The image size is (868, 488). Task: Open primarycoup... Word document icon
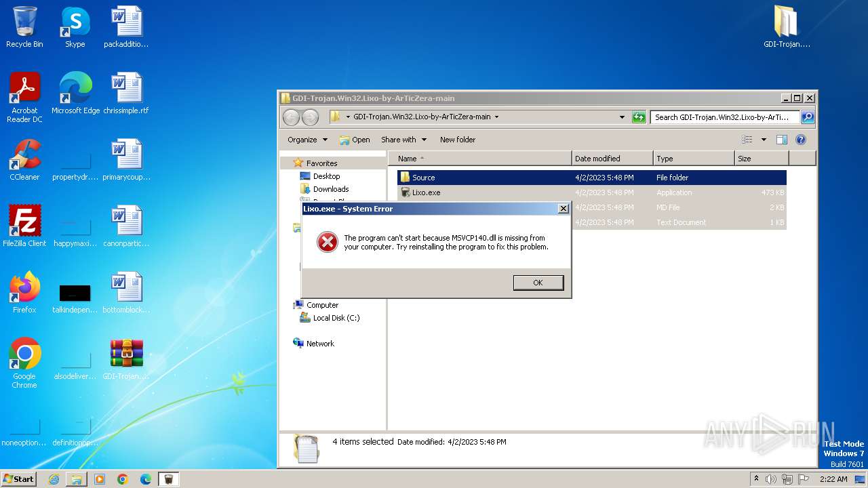click(126, 160)
